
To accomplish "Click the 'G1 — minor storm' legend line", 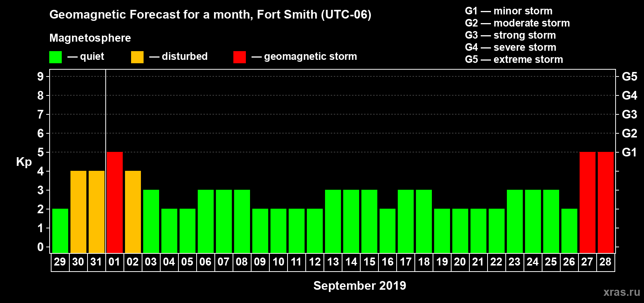I will coord(509,11).
